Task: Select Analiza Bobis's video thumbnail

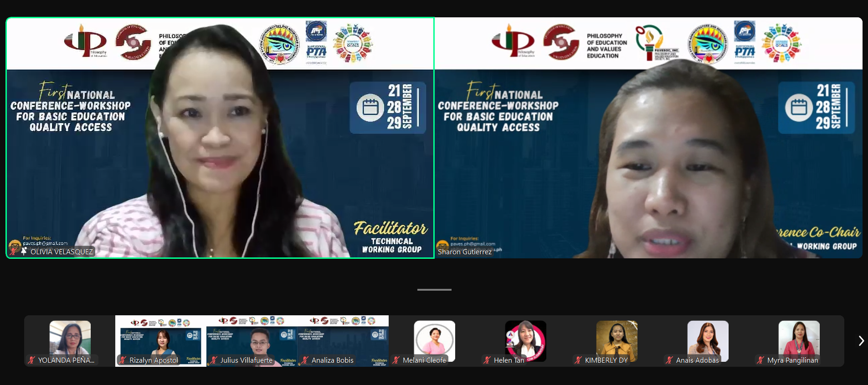Action: coord(343,341)
